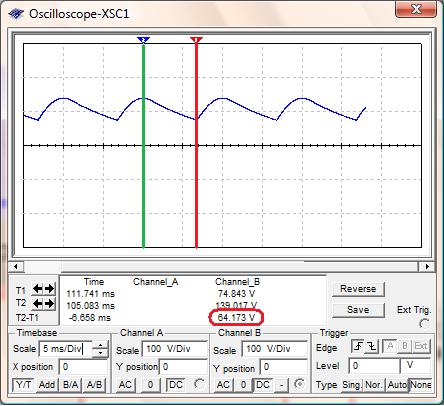Click Channel B Y position field
Image resolution: width=444 pixels, height=406 pixels.
click(x=283, y=367)
